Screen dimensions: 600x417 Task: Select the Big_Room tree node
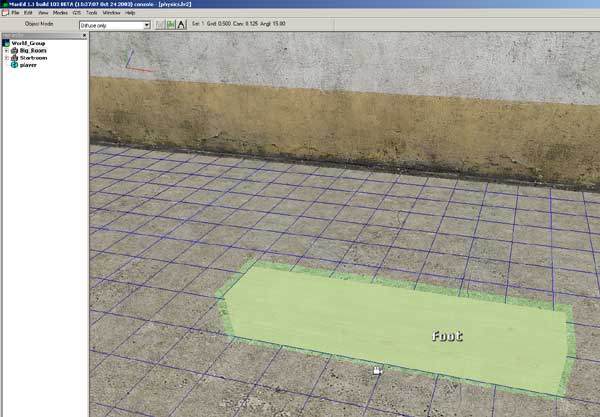click(x=33, y=50)
